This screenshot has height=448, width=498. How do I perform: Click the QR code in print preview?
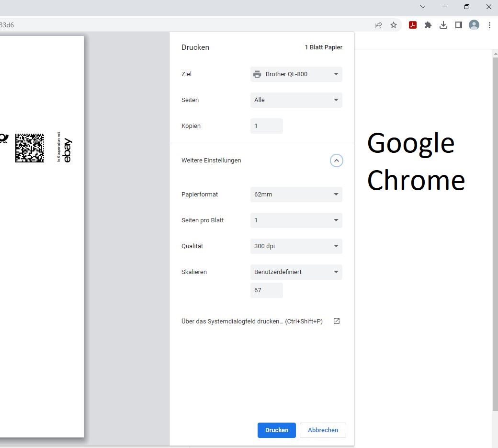[30, 148]
